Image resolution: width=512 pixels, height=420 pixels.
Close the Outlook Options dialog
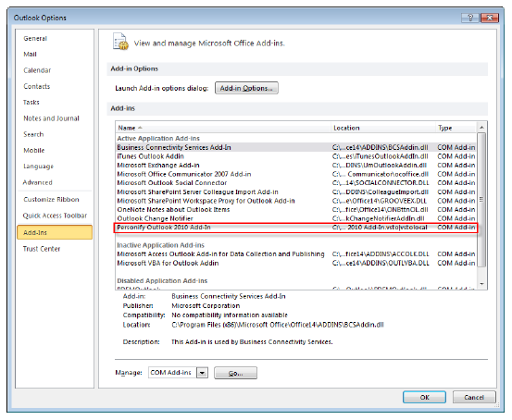tap(489, 18)
